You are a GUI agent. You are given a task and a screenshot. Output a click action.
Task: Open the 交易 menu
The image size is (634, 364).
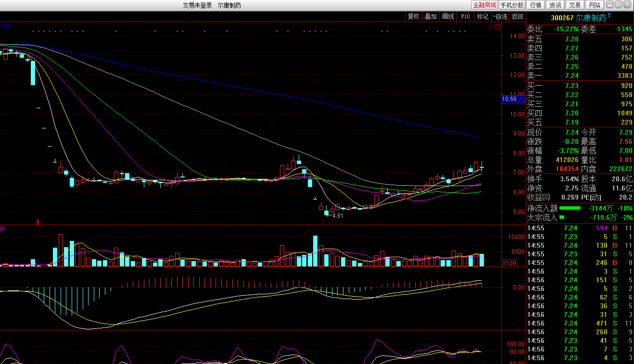tap(575, 5)
